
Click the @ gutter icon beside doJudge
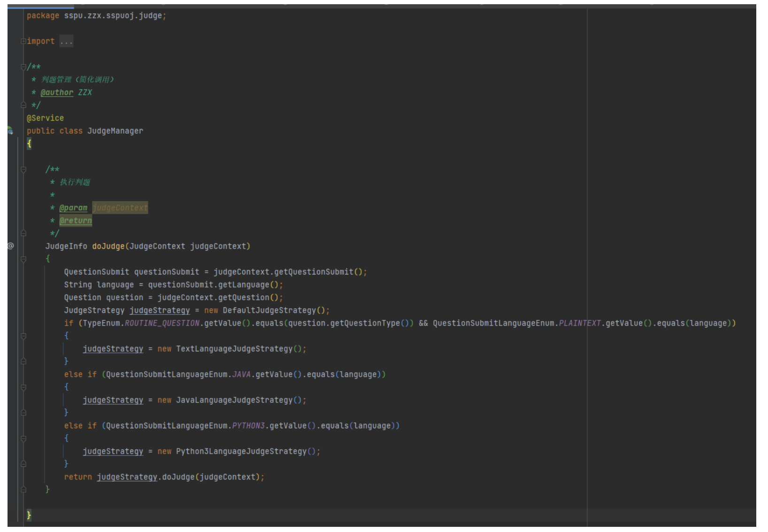pos(10,246)
